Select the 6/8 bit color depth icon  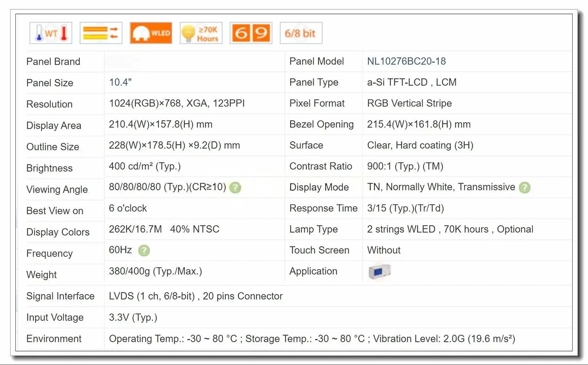301,33
